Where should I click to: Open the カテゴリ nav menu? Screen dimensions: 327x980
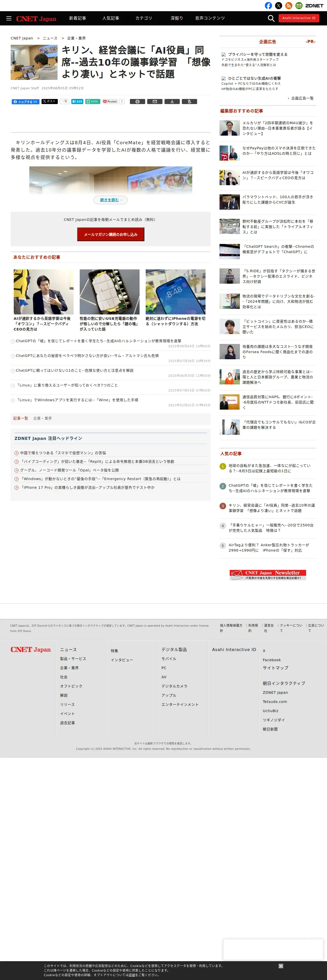pyautogui.click(x=144, y=18)
